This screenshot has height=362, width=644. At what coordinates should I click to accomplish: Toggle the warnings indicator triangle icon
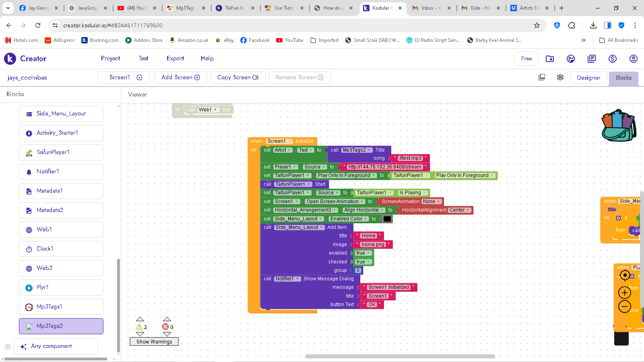click(140, 327)
